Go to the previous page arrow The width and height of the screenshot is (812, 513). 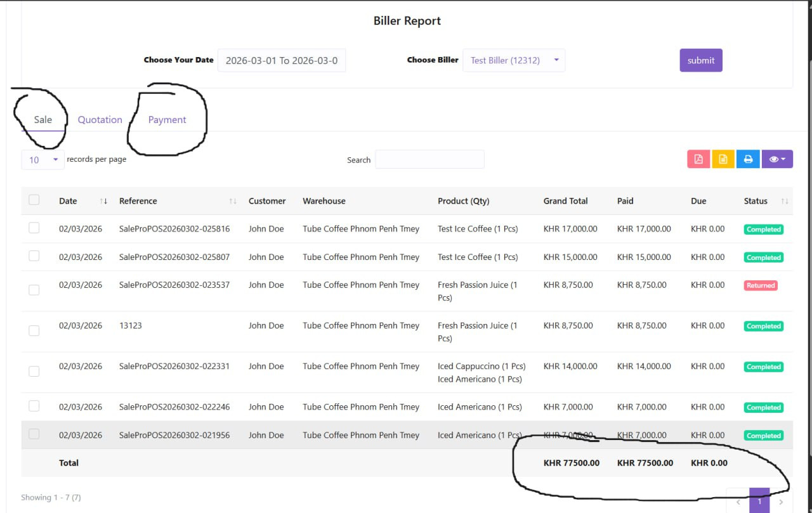point(738,502)
